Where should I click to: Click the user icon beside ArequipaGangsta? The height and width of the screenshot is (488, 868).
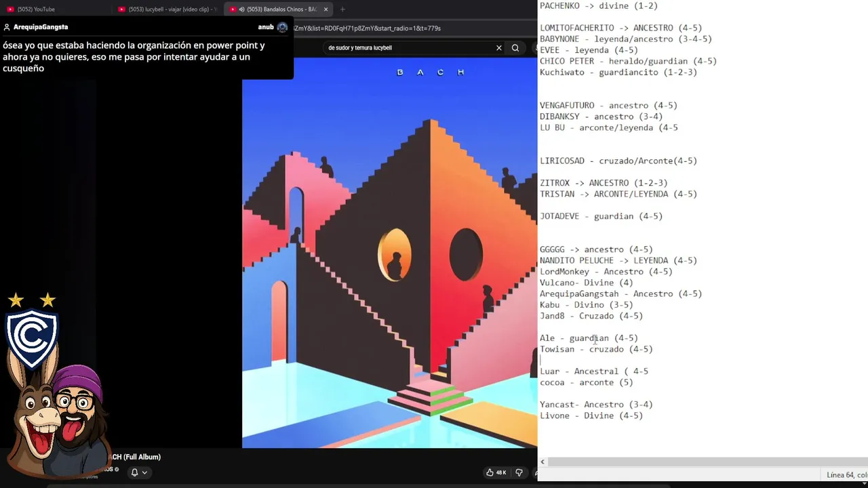click(7, 27)
